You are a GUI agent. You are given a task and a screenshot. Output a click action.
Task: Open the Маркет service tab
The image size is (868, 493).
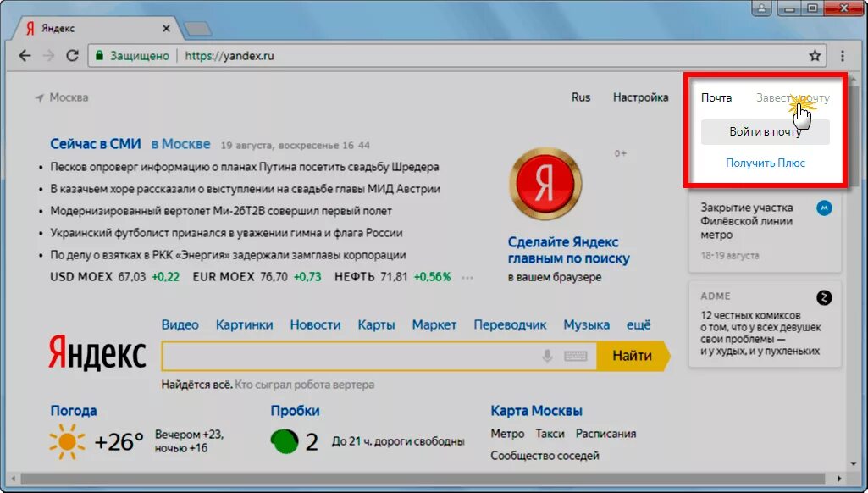point(434,324)
